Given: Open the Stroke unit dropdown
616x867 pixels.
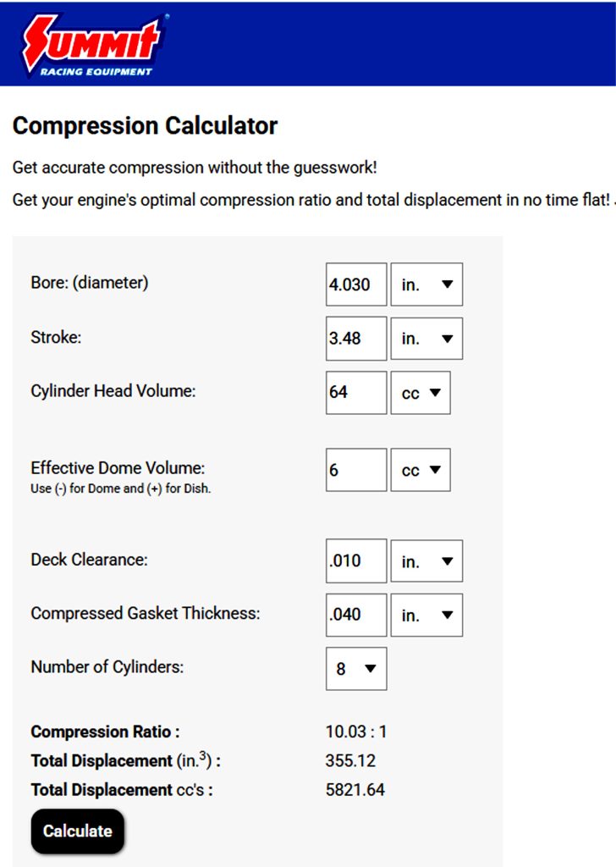Looking at the screenshot, I should click(426, 338).
